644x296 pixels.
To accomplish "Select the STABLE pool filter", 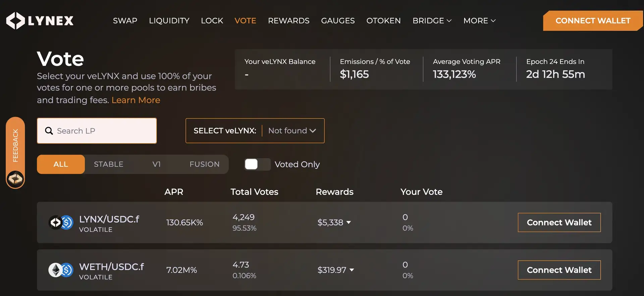I will pos(109,164).
